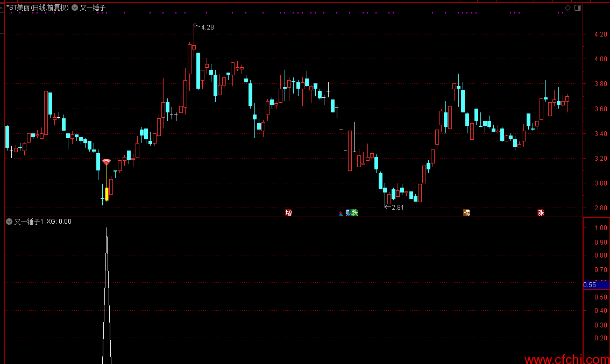The height and width of the screenshot is (364, 610).
Task: Open dropdown arrow beside *ST美丽 chart title
Action: [75, 8]
